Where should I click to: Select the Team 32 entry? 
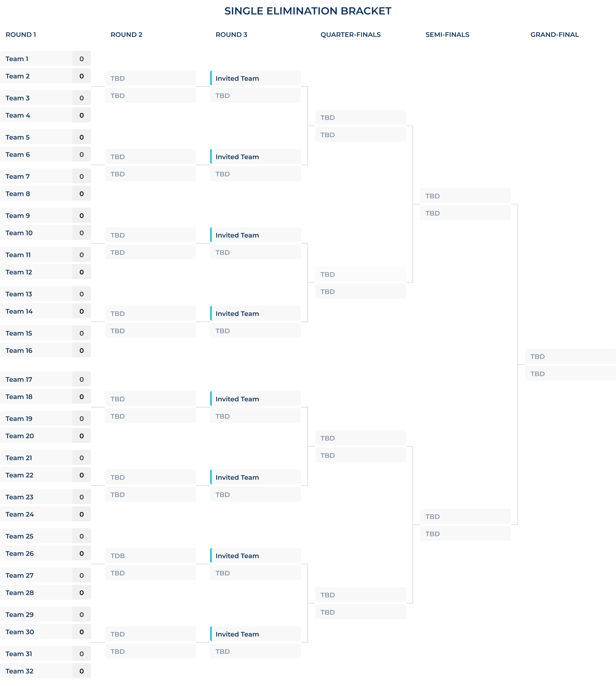click(x=45, y=671)
